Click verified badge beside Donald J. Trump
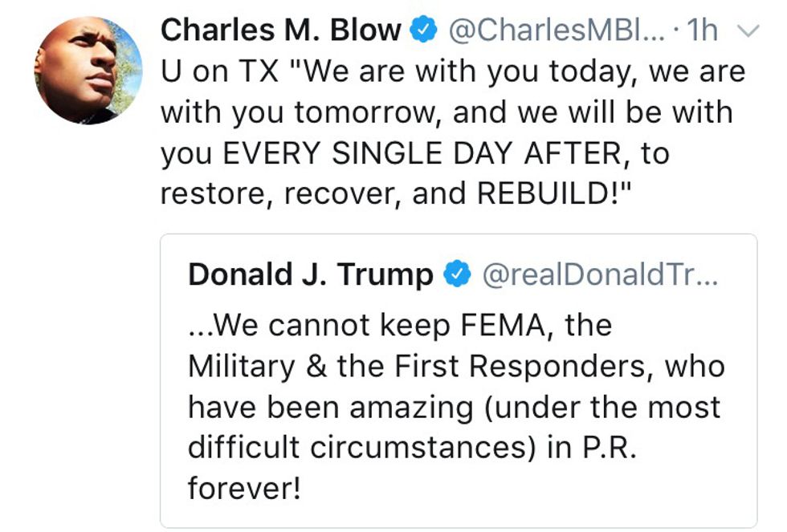 tap(456, 275)
